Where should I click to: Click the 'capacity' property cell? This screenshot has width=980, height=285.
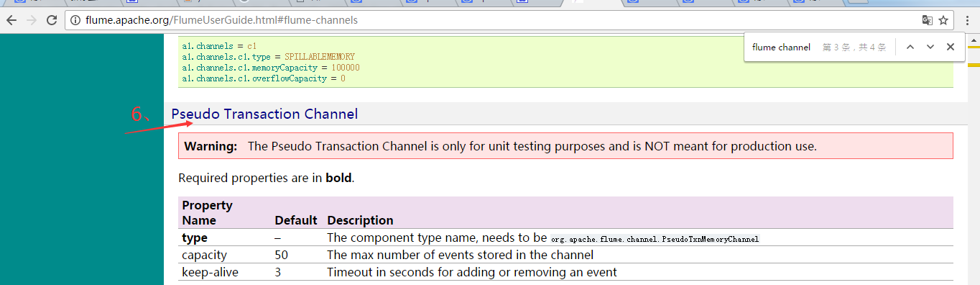[204, 255]
